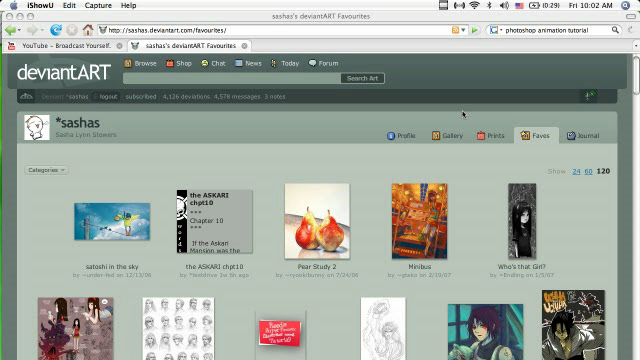The width and height of the screenshot is (640, 360).
Task: Open the Capture menu
Action: 98,5
